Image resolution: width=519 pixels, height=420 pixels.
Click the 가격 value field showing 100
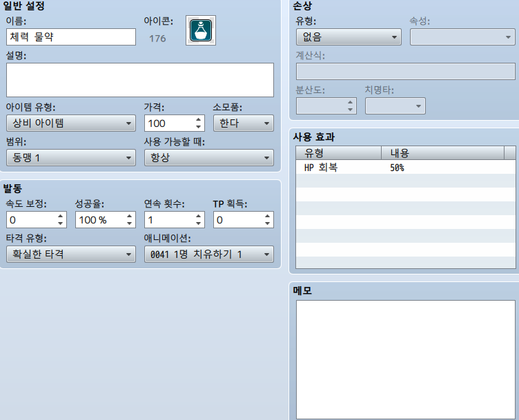click(169, 123)
